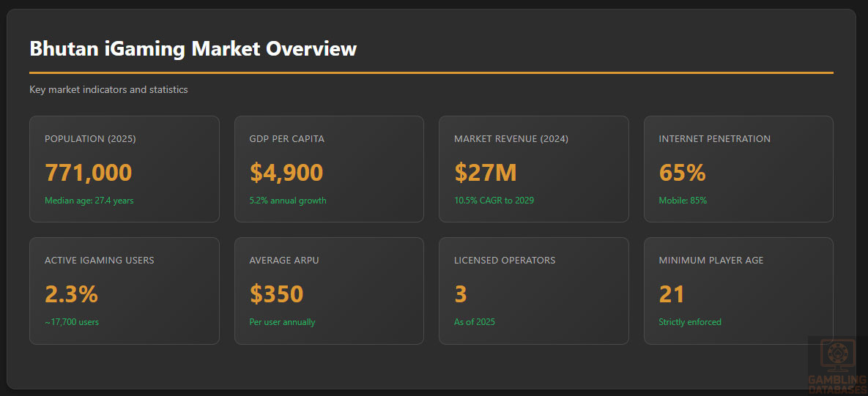This screenshot has width=868, height=396.
Task: Click the $350 Average ARPU value
Action: click(276, 294)
